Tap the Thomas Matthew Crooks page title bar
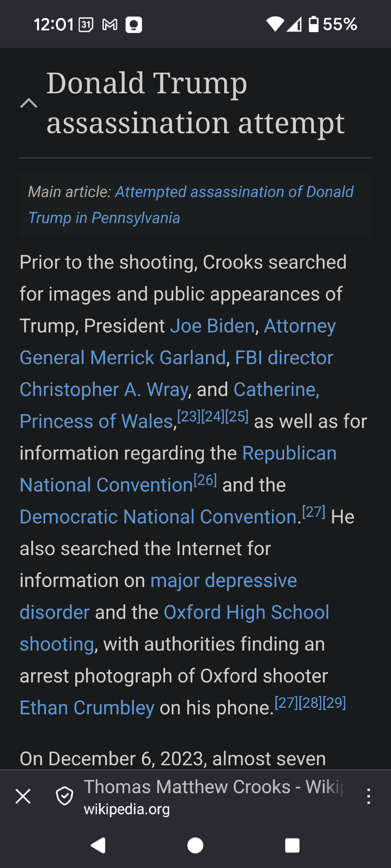 (x=213, y=796)
